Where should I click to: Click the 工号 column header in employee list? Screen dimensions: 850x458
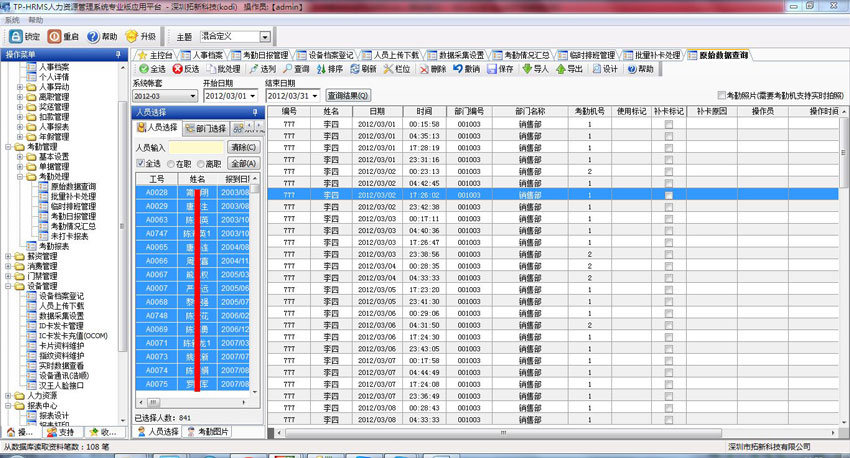click(x=156, y=179)
